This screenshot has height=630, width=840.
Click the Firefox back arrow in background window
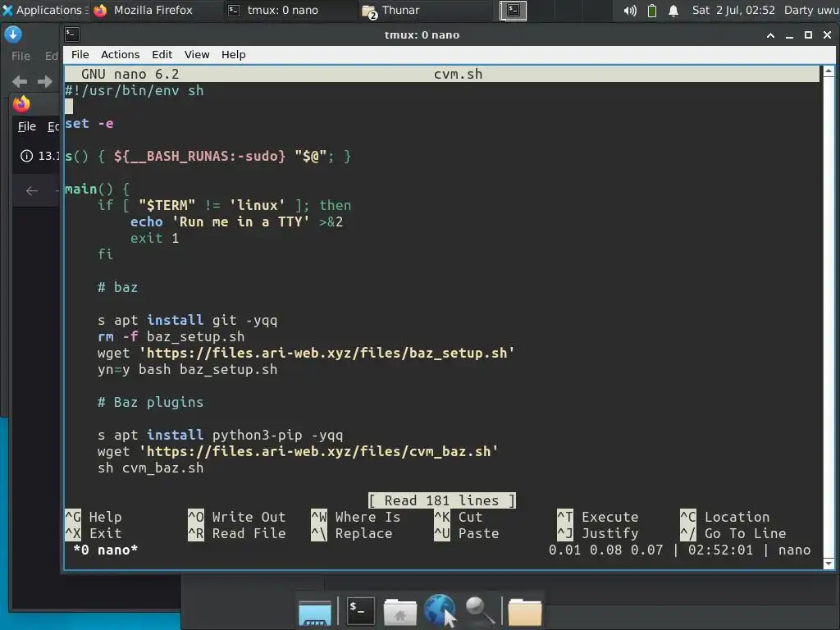point(32,190)
